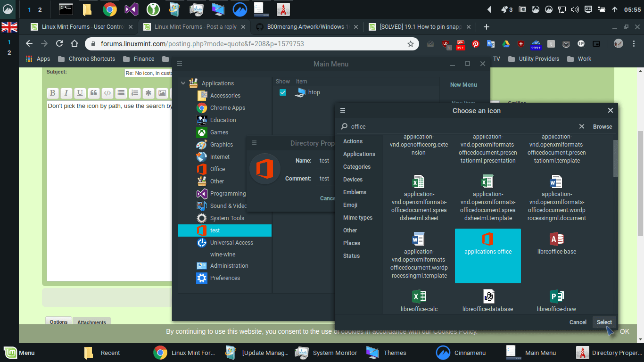
Task: Filter icons by Emblems
Action: tap(355, 192)
